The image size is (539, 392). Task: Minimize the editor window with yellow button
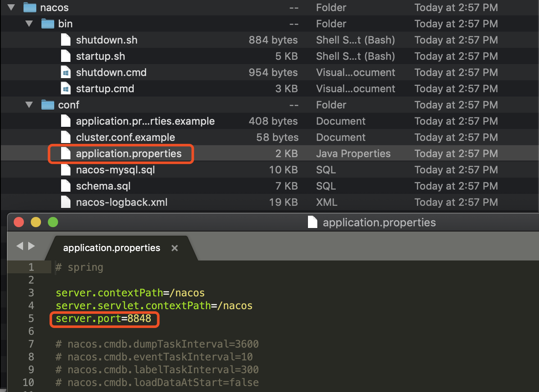36,222
